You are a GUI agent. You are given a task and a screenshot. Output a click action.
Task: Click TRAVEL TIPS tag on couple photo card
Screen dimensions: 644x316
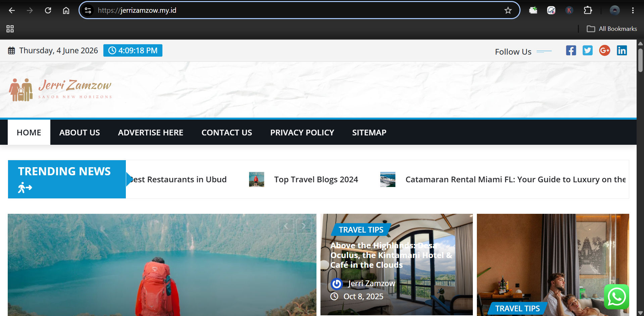(517, 309)
